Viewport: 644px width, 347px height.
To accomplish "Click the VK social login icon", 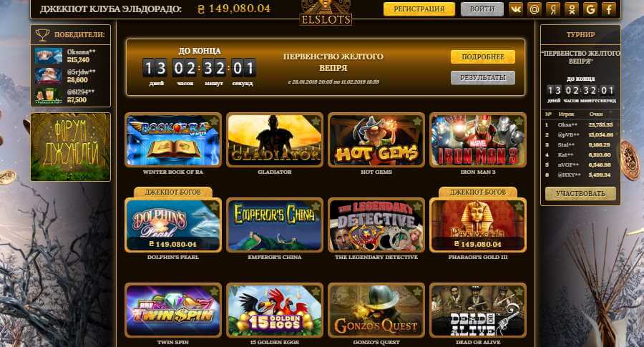I will 515,9.
